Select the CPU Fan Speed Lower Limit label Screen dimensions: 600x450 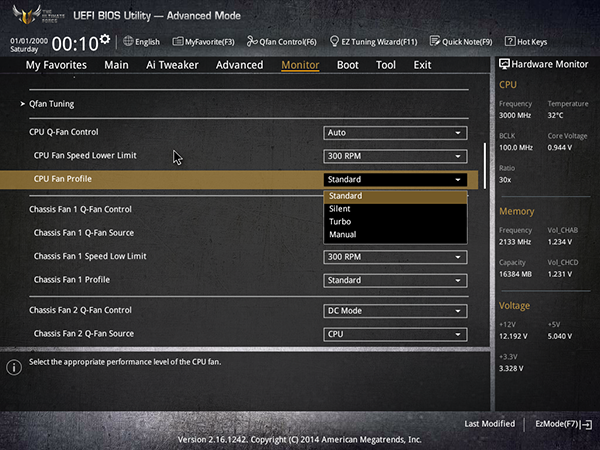(85, 155)
